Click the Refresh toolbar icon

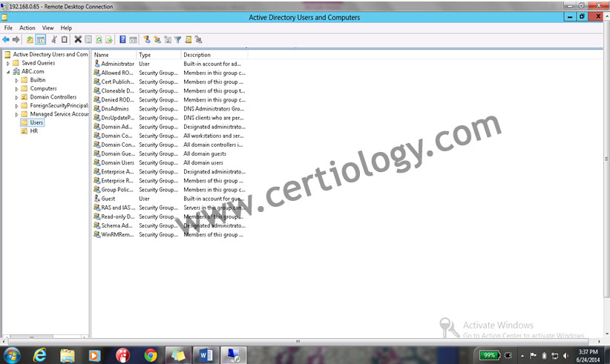[99, 39]
